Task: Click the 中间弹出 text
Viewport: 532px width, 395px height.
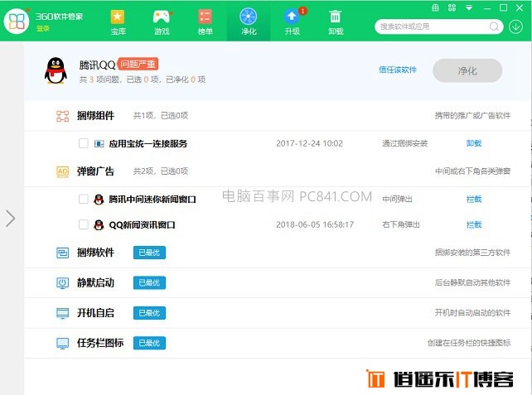Action: 397,199
